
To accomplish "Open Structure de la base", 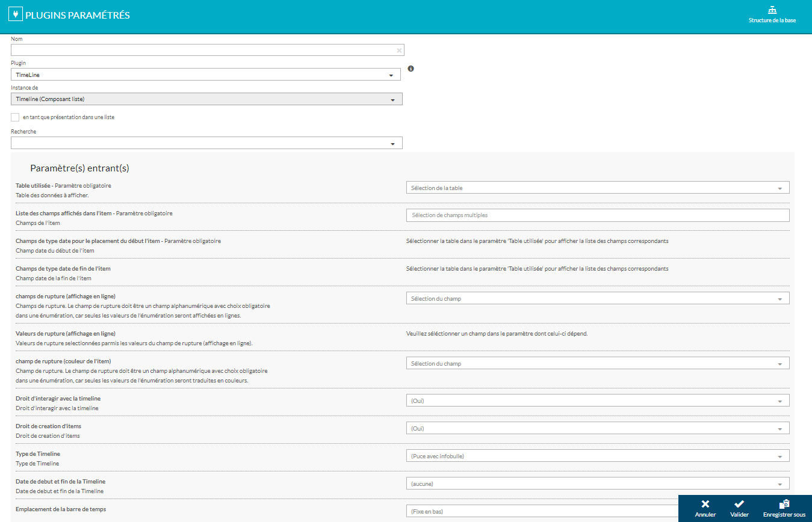I will [772, 10].
